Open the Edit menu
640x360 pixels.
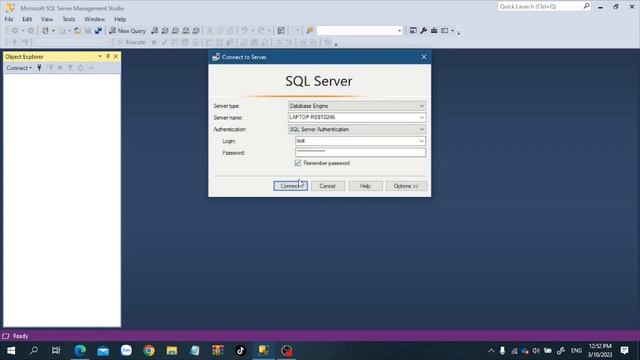(x=27, y=19)
